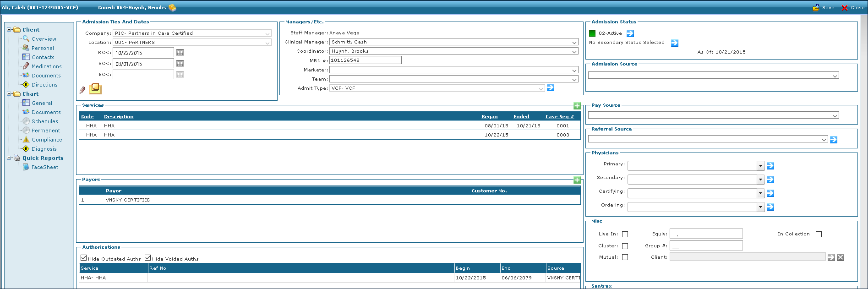Expand the Pay Source dropdown

click(x=835, y=116)
